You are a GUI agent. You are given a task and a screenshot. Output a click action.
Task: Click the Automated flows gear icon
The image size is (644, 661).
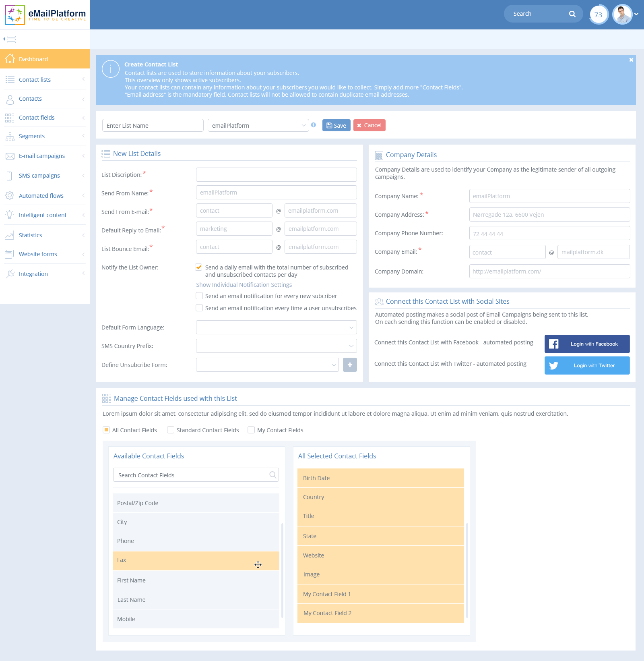(10, 196)
